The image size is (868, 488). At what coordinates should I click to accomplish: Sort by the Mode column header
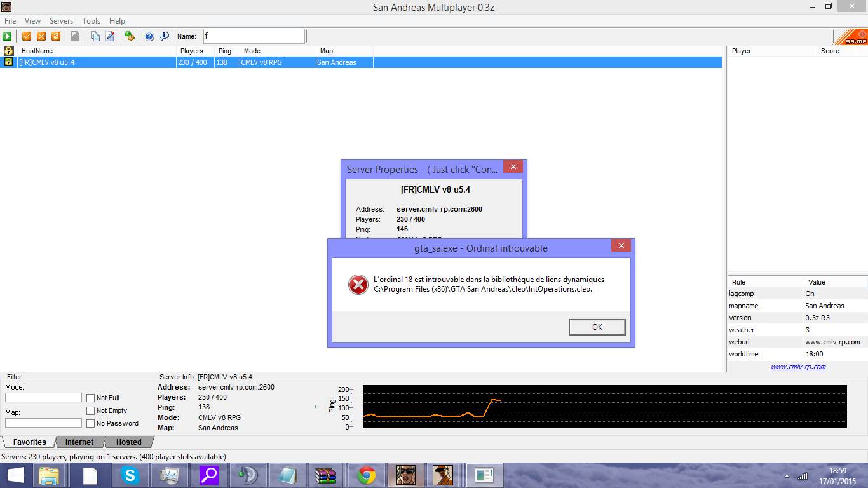[278, 51]
